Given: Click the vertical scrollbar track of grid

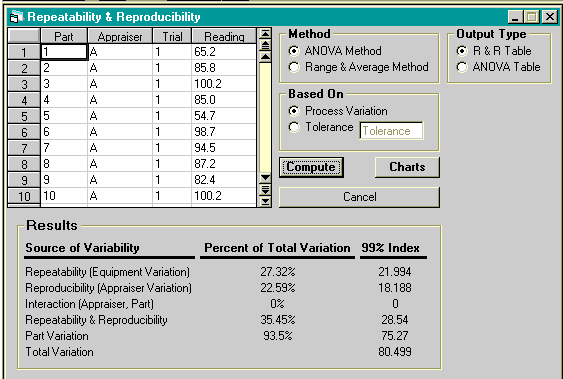Looking at the screenshot, I should [265, 117].
